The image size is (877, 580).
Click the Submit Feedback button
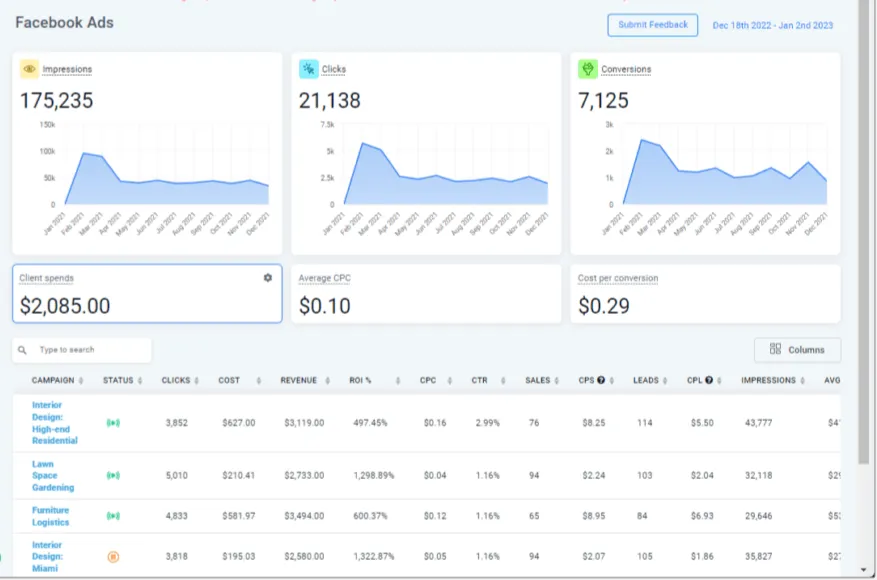653,25
